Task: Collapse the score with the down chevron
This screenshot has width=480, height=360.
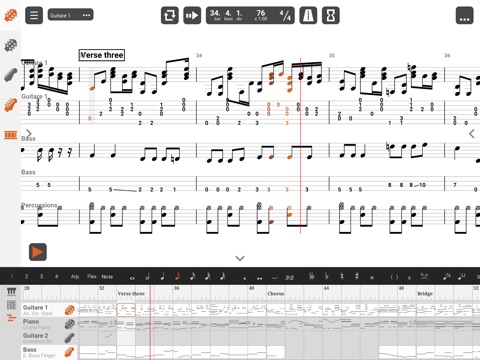Action: 240,258
